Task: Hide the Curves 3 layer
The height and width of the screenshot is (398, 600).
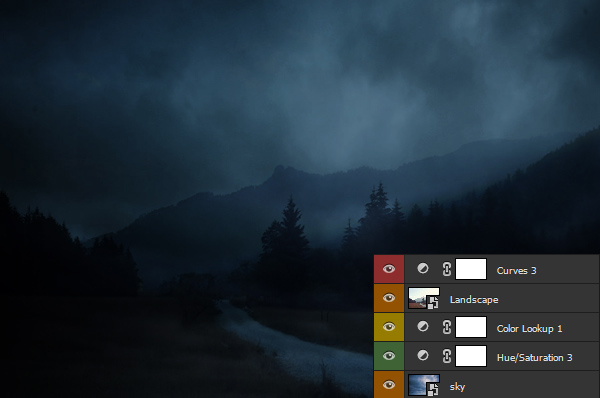Action: [x=389, y=269]
